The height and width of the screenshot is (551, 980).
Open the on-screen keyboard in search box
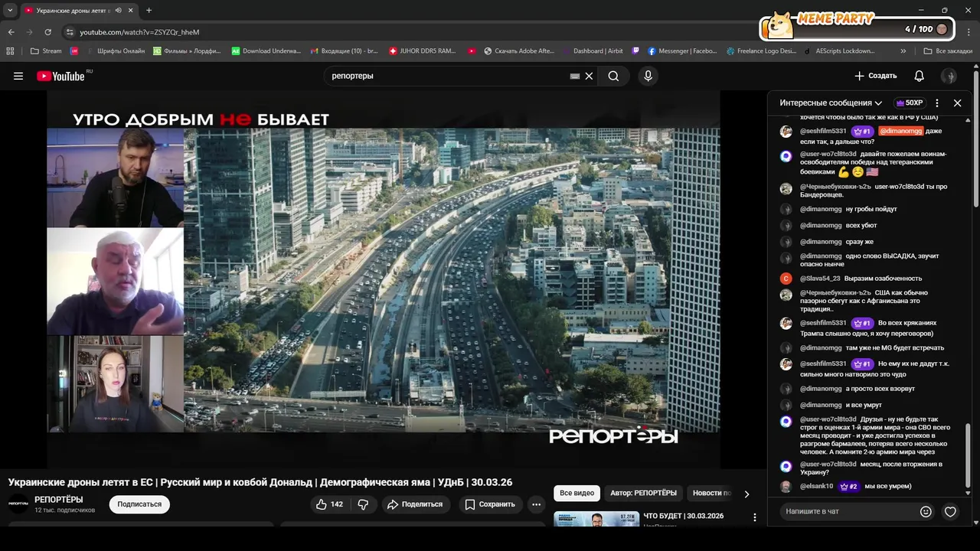(575, 77)
